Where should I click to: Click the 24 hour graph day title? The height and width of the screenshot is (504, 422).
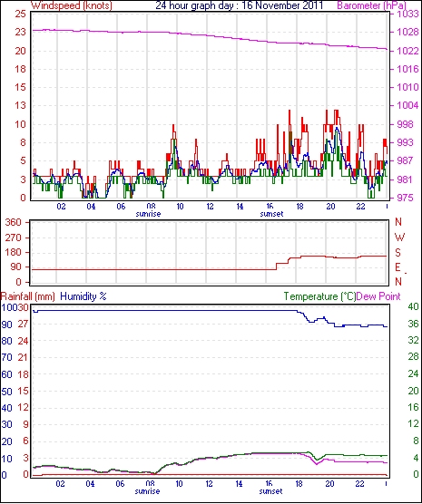[240, 5]
